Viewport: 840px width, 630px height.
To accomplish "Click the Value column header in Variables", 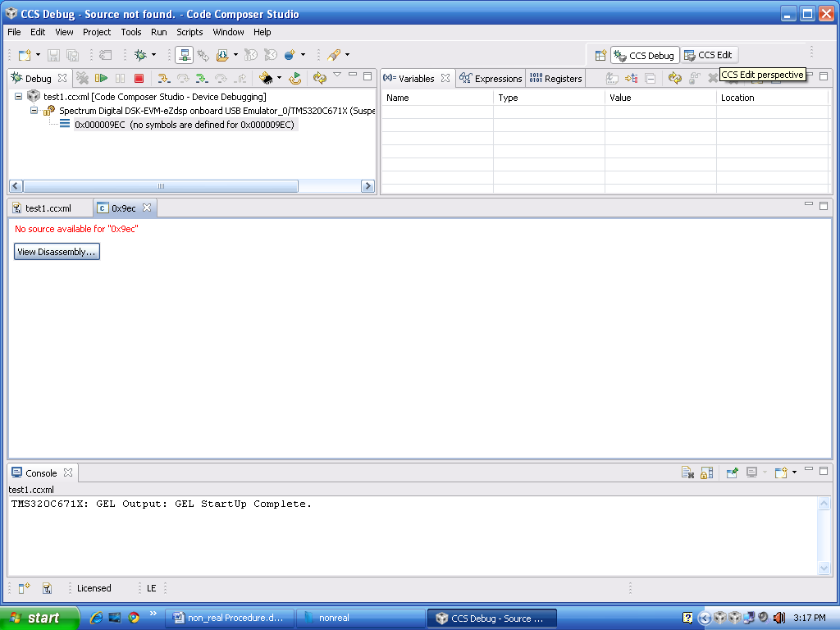I will tap(660, 98).
